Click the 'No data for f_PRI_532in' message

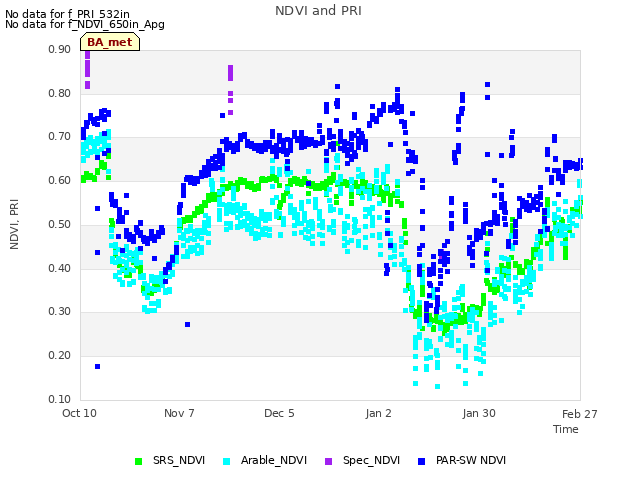[x=67, y=14]
